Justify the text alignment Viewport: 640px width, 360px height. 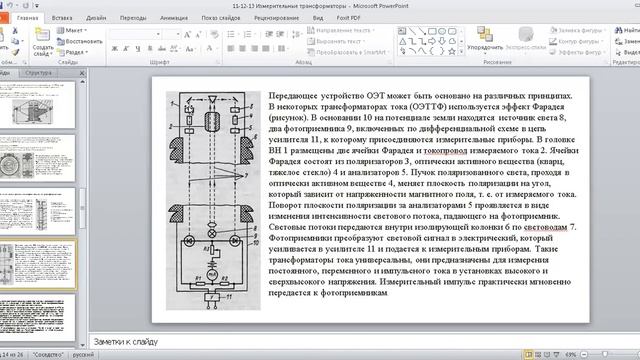click(x=266, y=49)
